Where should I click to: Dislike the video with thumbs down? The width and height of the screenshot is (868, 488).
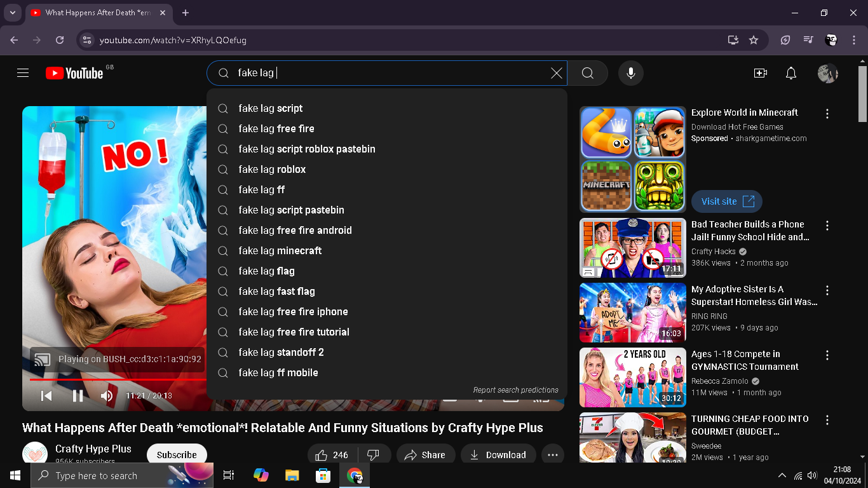(374, 455)
